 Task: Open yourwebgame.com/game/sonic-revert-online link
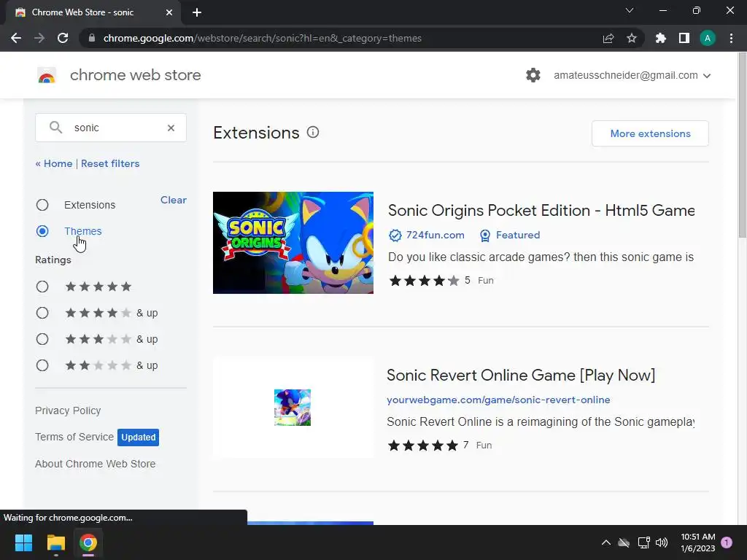[x=498, y=400]
